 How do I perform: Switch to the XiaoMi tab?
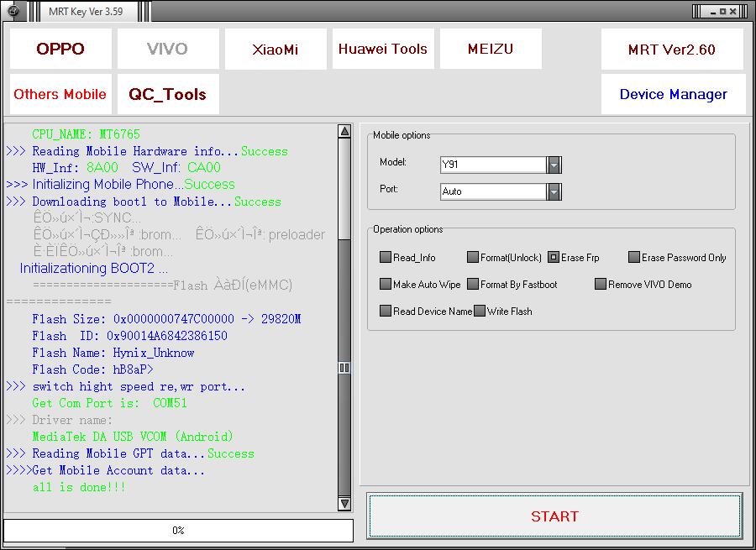pos(276,49)
